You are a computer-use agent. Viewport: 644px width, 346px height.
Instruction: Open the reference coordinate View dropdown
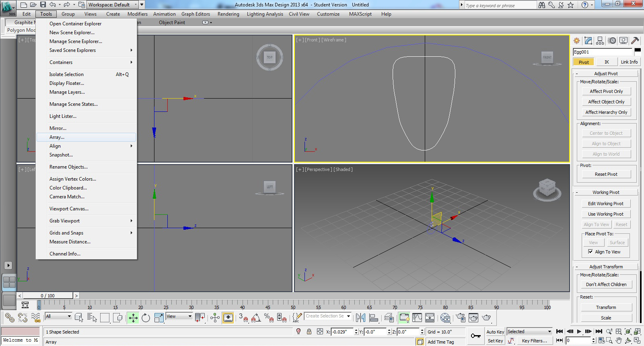coord(179,316)
